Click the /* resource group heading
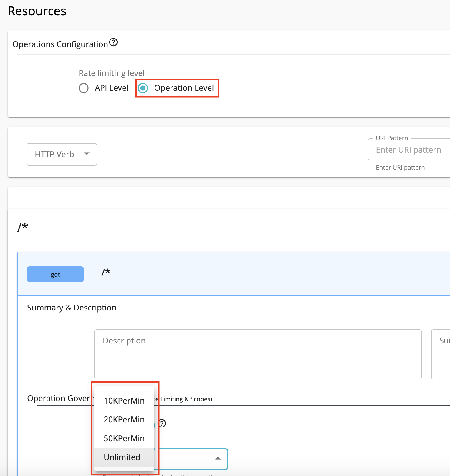The image size is (450, 476). coord(23,227)
